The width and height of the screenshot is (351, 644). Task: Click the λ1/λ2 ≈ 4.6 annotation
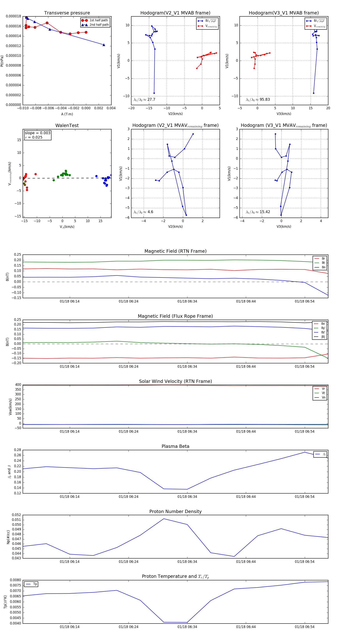coord(143,212)
